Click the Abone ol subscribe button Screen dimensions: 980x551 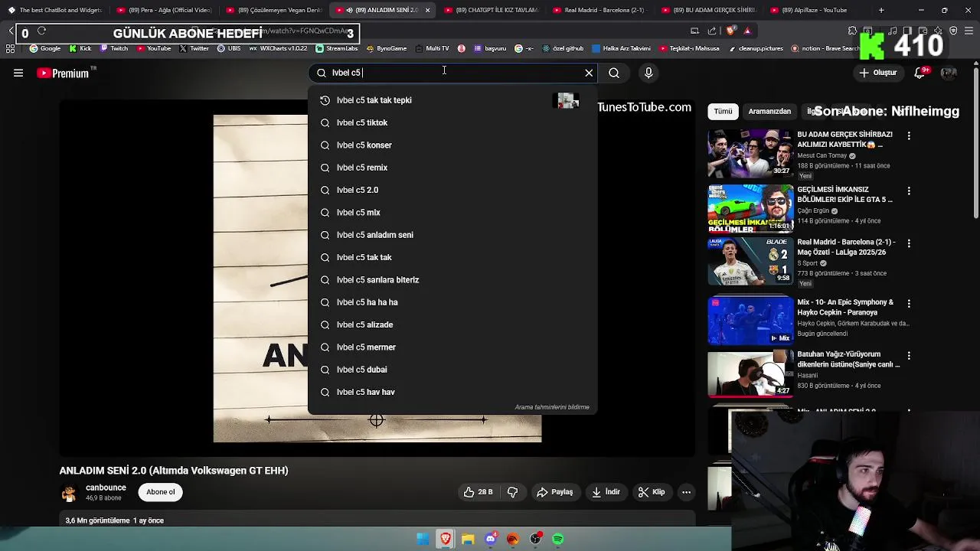(161, 492)
